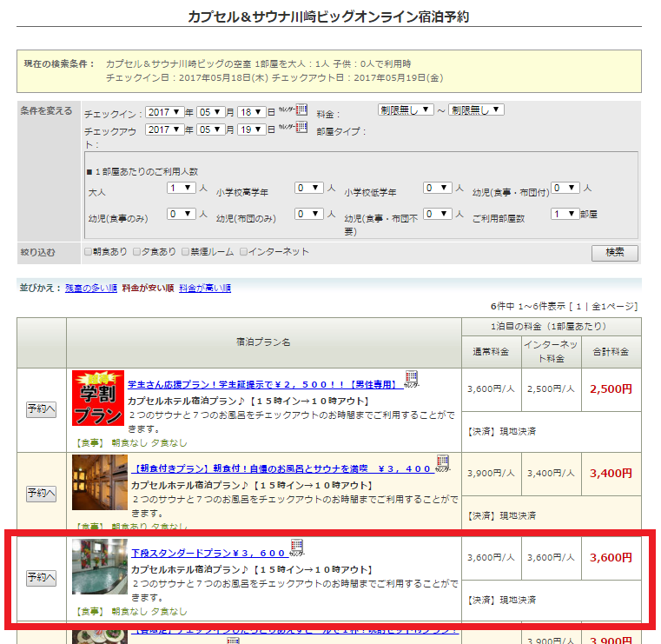This screenshot has width=661, height=644.
Task: Click the 通常料金 column header
Action: pyautogui.click(x=491, y=352)
